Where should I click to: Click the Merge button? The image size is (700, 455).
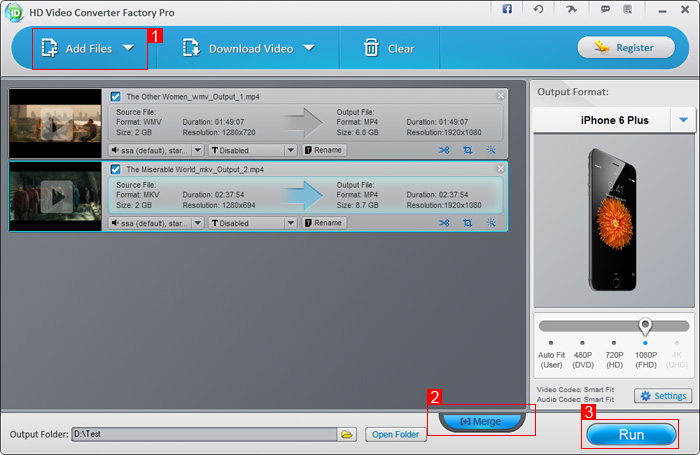pos(481,421)
